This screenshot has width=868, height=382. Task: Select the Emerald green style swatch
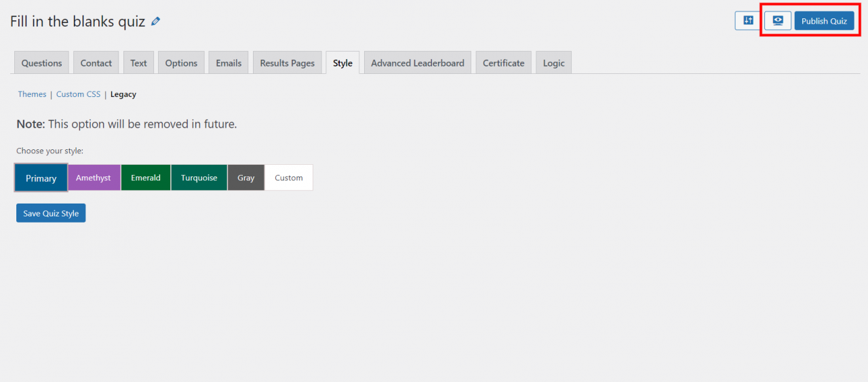click(x=146, y=178)
